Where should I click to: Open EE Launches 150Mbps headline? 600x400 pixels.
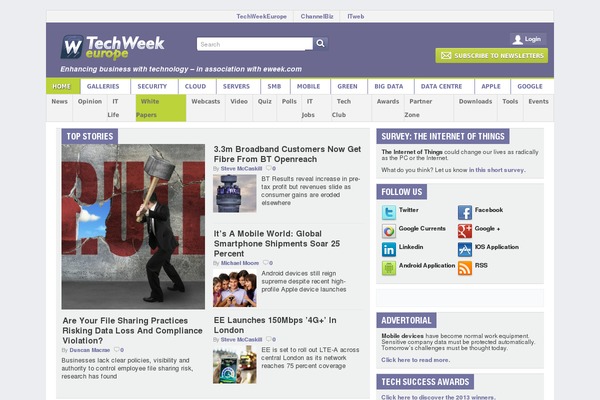tap(275, 325)
